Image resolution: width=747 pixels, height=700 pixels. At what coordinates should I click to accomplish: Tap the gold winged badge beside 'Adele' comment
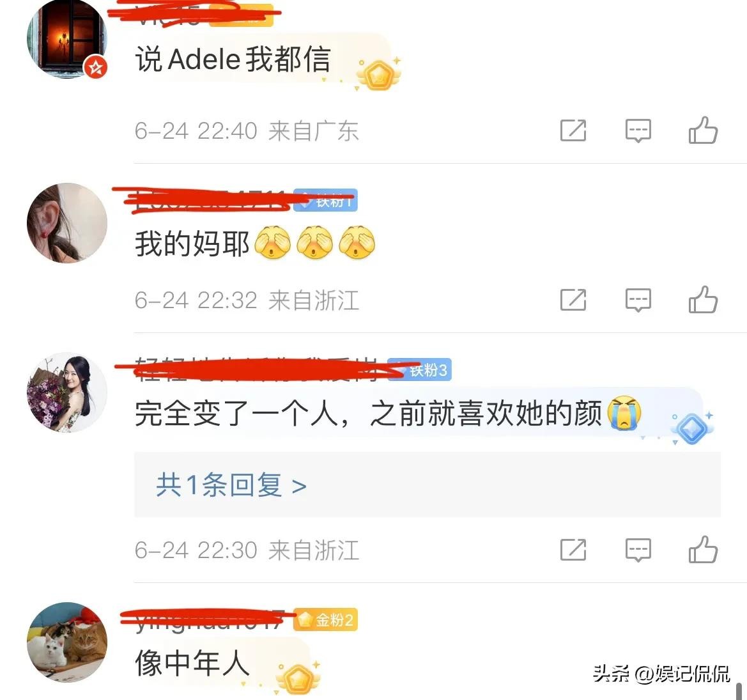pyautogui.click(x=379, y=75)
